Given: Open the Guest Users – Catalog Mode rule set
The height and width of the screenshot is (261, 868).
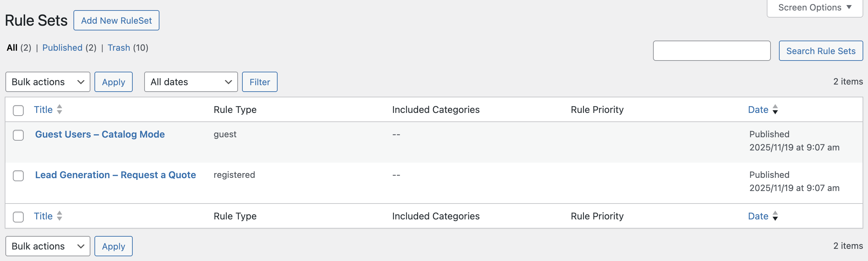Looking at the screenshot, I should point(100,134).
